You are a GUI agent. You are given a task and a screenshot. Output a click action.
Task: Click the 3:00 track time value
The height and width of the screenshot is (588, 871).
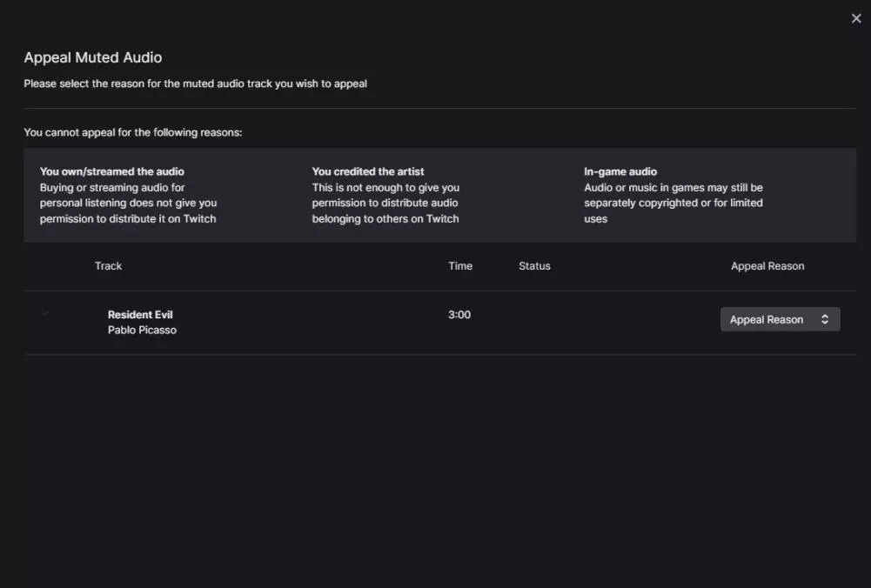pos(459,314)
